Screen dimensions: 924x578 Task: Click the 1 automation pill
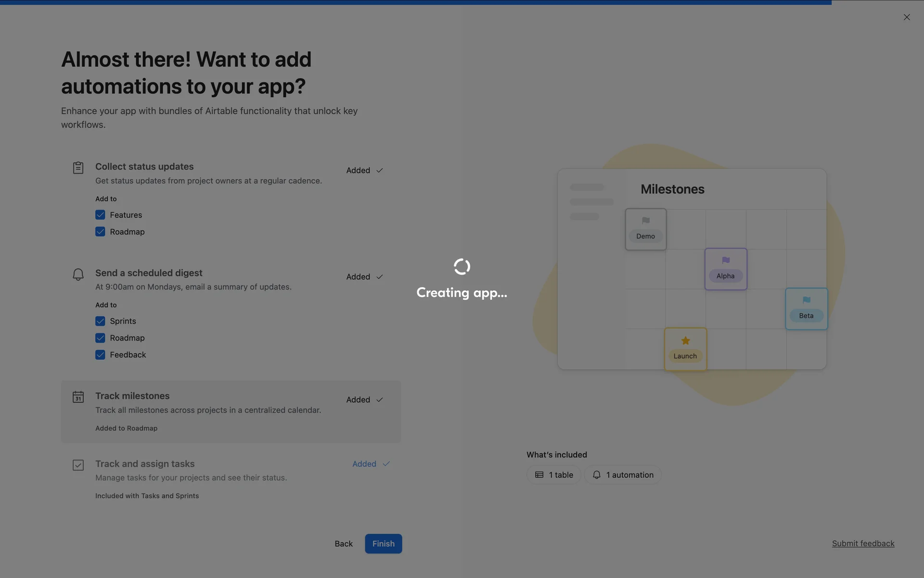tap(623, 475)
